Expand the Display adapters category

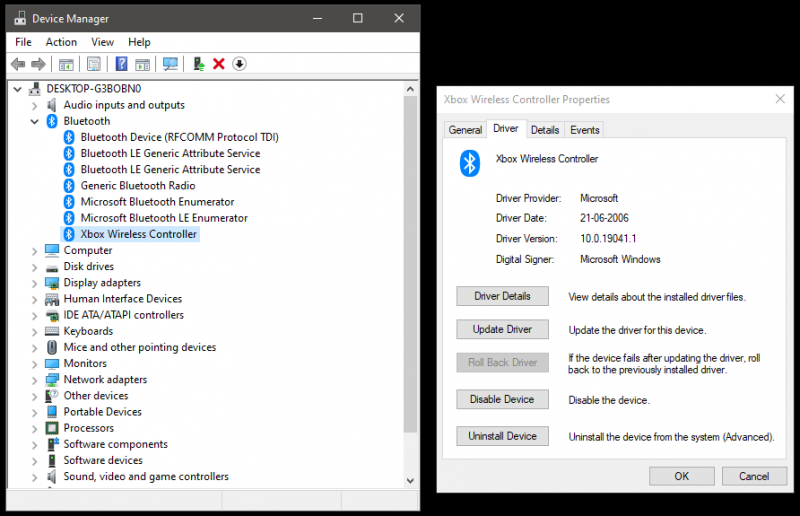click(35, 283)
